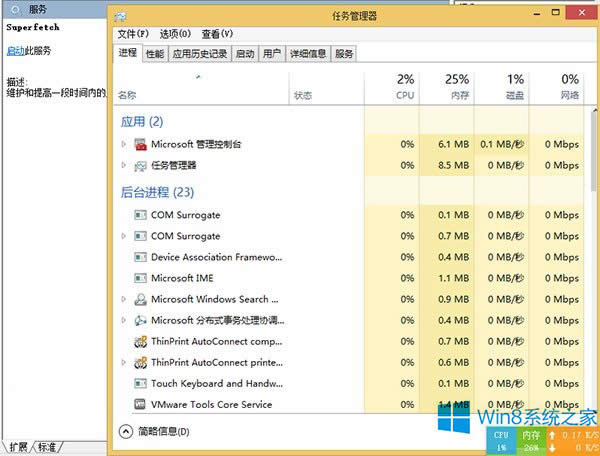The height and width of the screenshot is (456, 600).
Task: Select the Touch Keyboard and Handw... row text
Action: [x=217, y=383]
